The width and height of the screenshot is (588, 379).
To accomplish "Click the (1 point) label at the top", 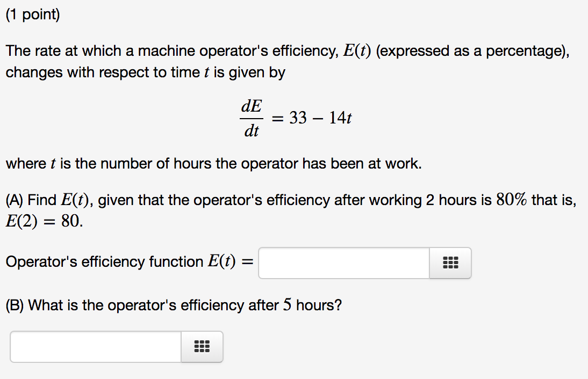I will 32,14.
